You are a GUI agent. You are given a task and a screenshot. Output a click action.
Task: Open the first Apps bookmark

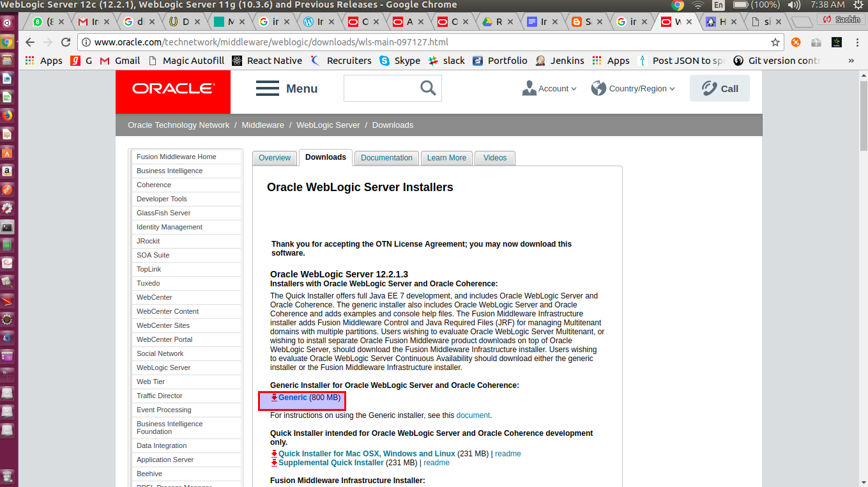click(44, 61)
